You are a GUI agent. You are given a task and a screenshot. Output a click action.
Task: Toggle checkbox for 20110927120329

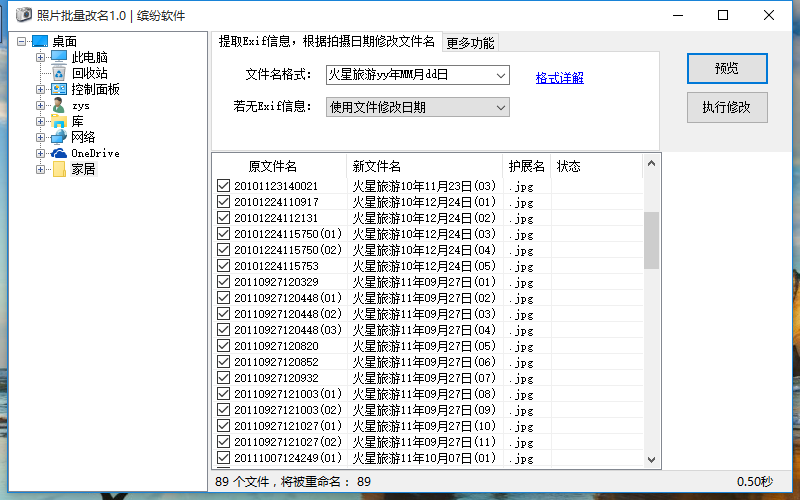click(x=223, y=282)
